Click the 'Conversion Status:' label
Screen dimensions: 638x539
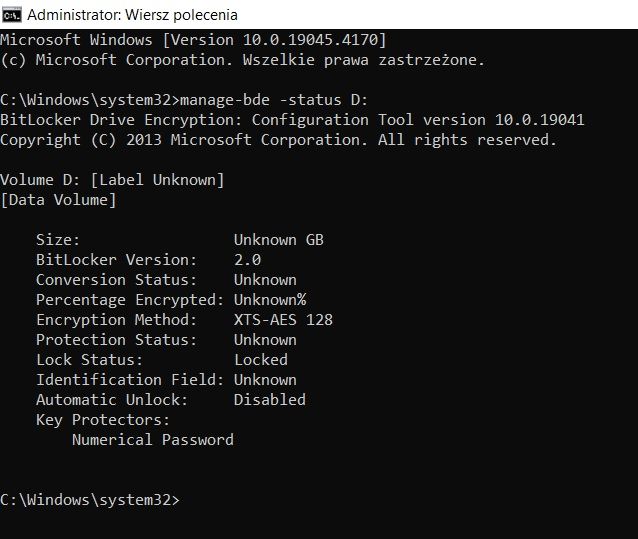[116, 279]
